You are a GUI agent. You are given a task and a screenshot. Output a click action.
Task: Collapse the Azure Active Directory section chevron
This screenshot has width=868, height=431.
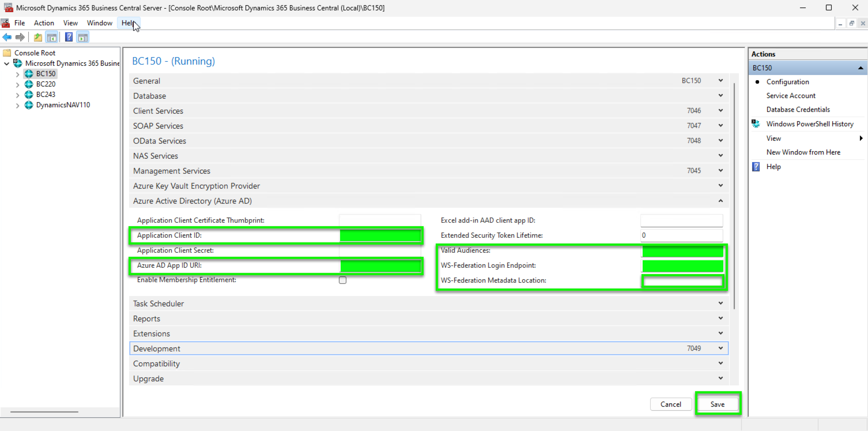click(720, 201)
